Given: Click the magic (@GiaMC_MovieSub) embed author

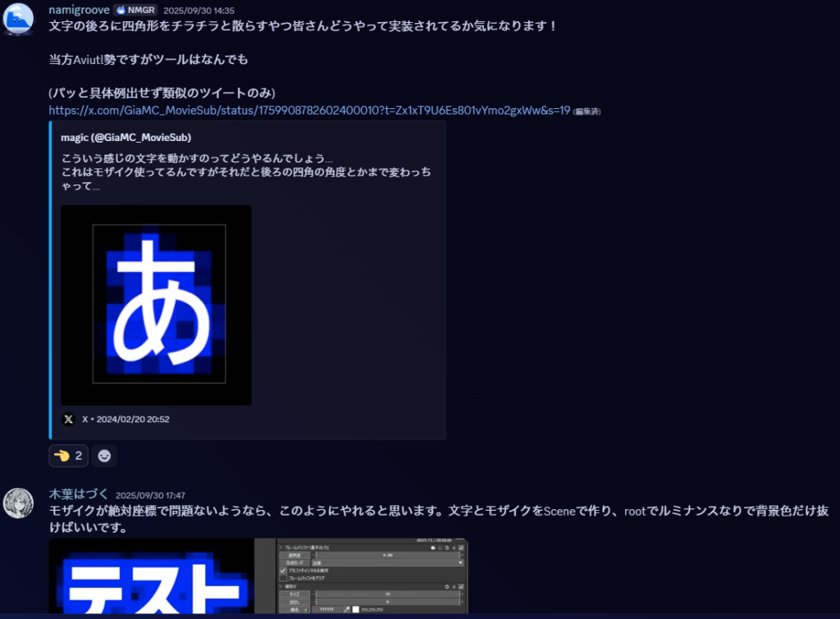Looking at the screenshot, I should click(126, 138).
